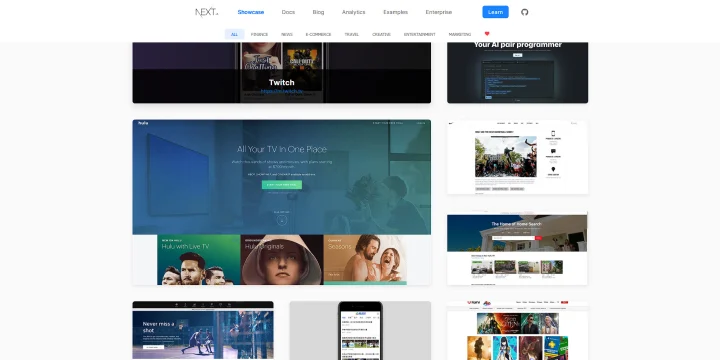Screen dimensions: 720x360
Task: Navigate to Analytics
Action: coord(354,12)
